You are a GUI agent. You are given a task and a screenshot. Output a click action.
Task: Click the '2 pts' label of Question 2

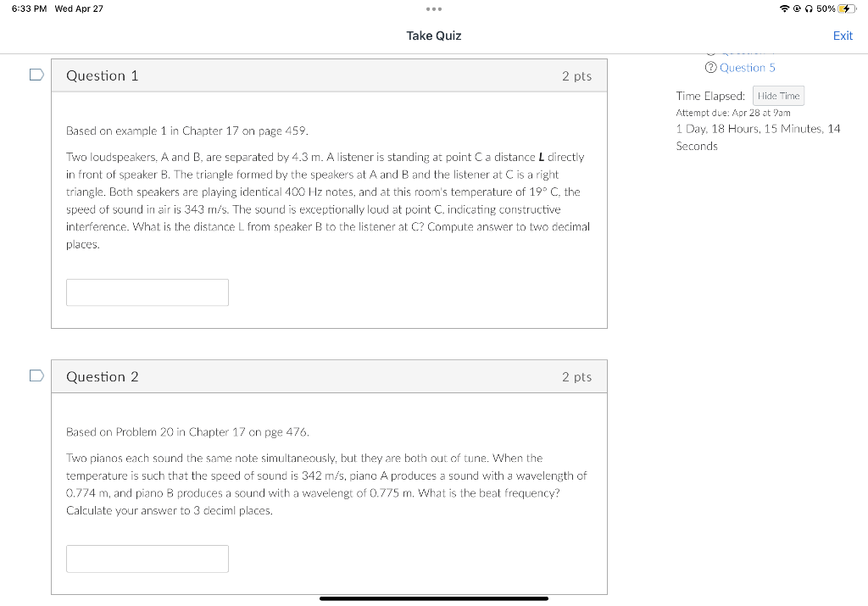[576, 377]
